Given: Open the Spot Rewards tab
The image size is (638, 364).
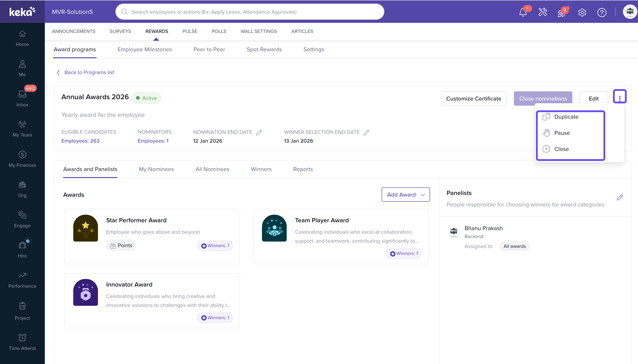Looking at the screenshot, I should tap(264, 49).
